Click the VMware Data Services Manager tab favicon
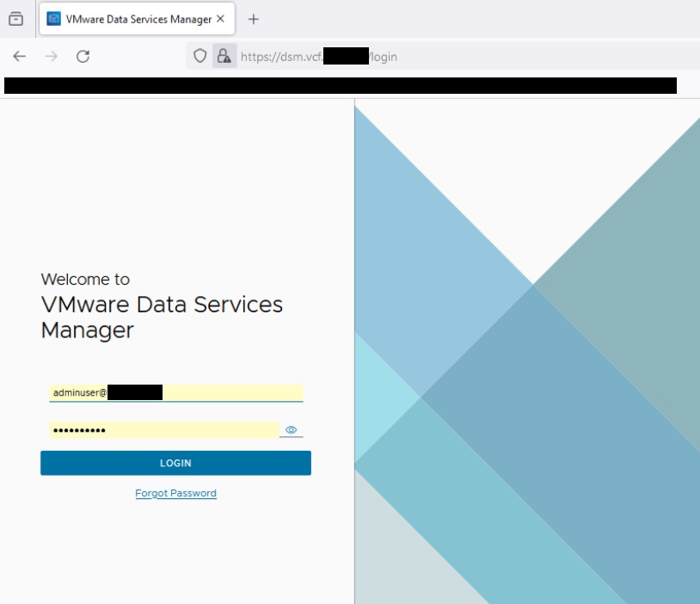 pyautogui.click(x=53, y=19)
